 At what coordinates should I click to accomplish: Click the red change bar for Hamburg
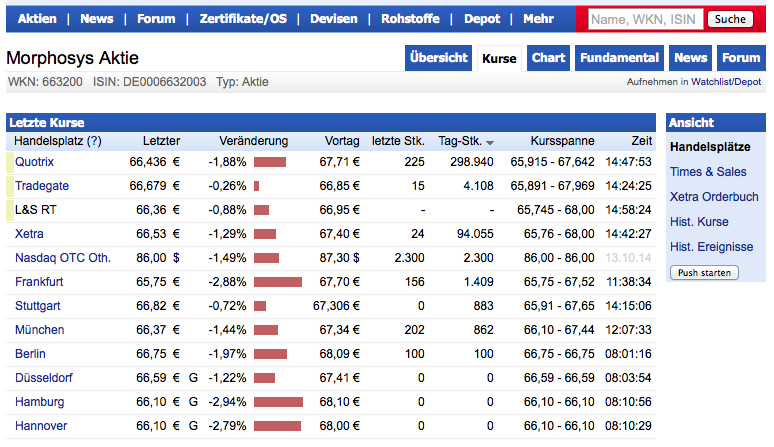(x=278, y=402)
